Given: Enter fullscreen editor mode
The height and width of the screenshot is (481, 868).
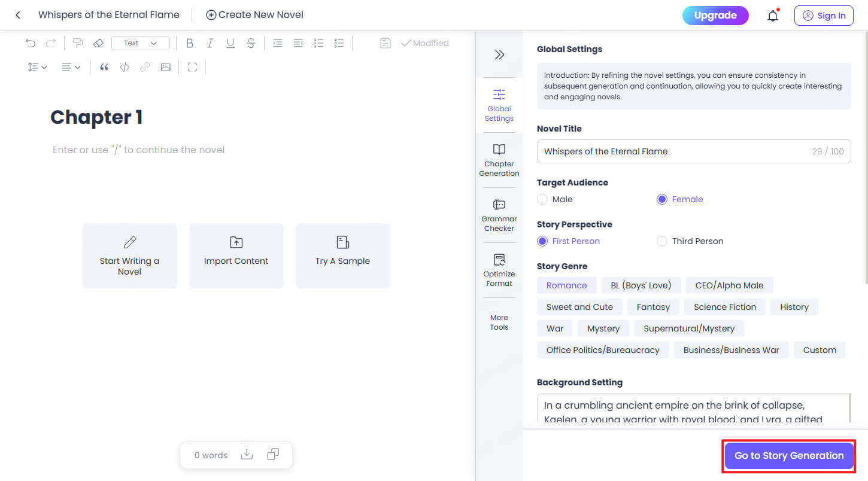Looking at the screenshot, I should (x=192, y=67).
